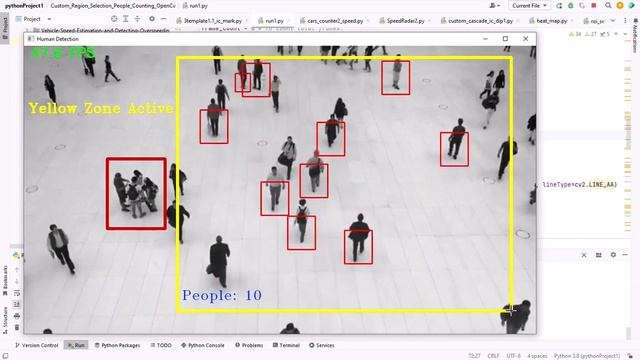
Task: Click Custom_Region_Selection_People_Counting_OpenCv breadcrumb
Action: click(113, 6)
